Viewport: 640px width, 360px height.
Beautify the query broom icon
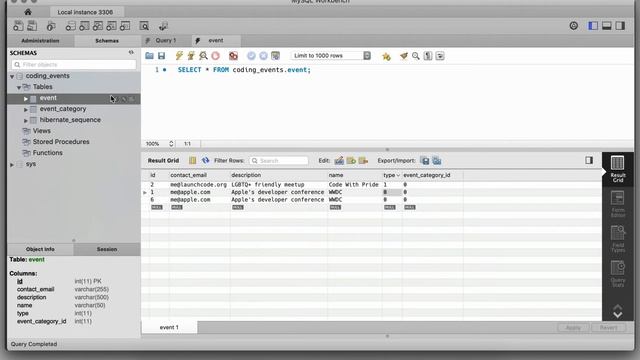pyautogui.click(x=404, y=56)
